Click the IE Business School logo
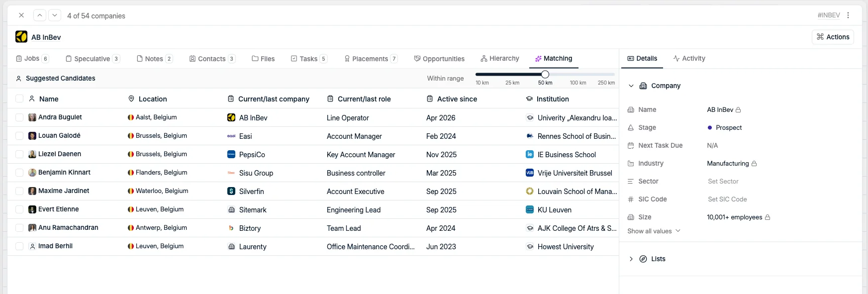This screenshot has width=868, height=294. tap(530, 154)
